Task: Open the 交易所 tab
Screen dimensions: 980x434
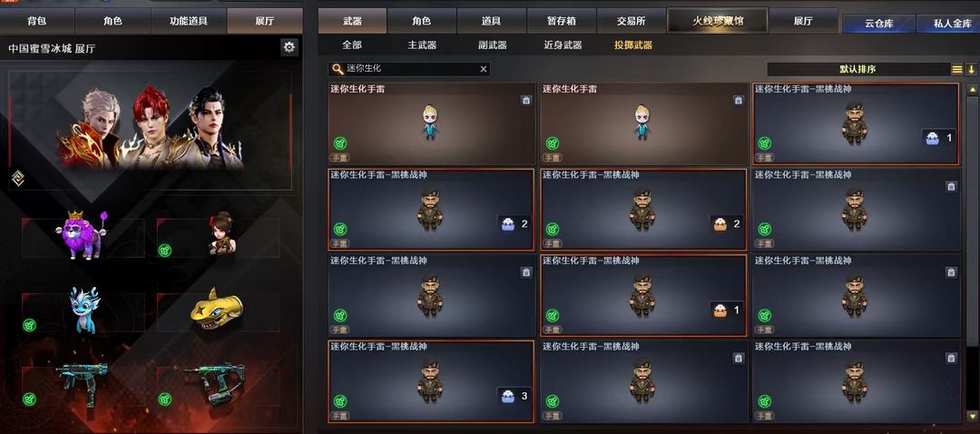Action: (632, 21)
